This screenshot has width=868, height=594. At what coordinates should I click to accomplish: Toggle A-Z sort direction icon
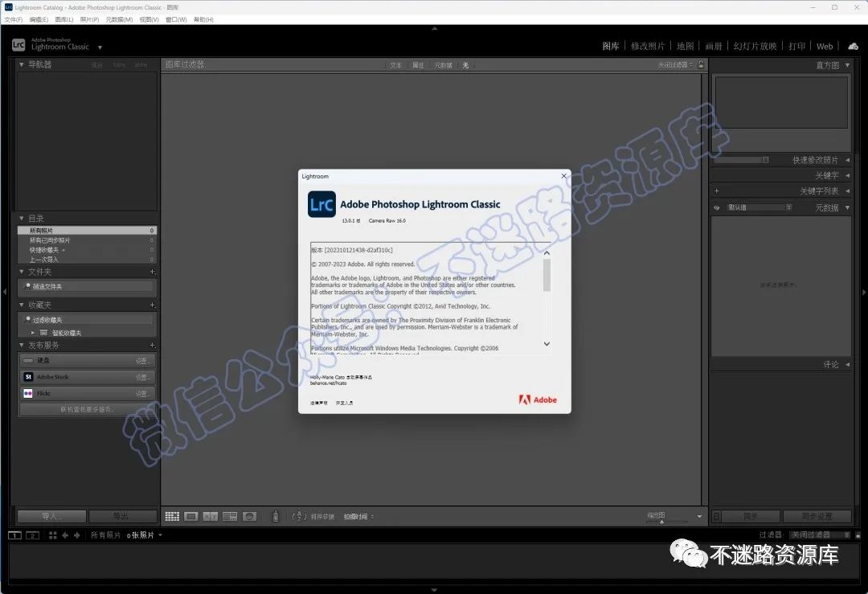point(299,517)
